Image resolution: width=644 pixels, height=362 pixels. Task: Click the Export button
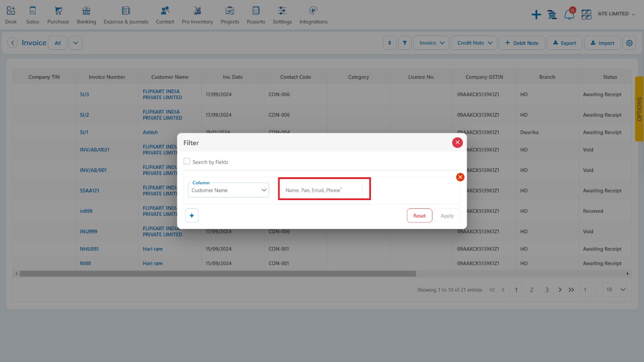(x=565, y=43)
